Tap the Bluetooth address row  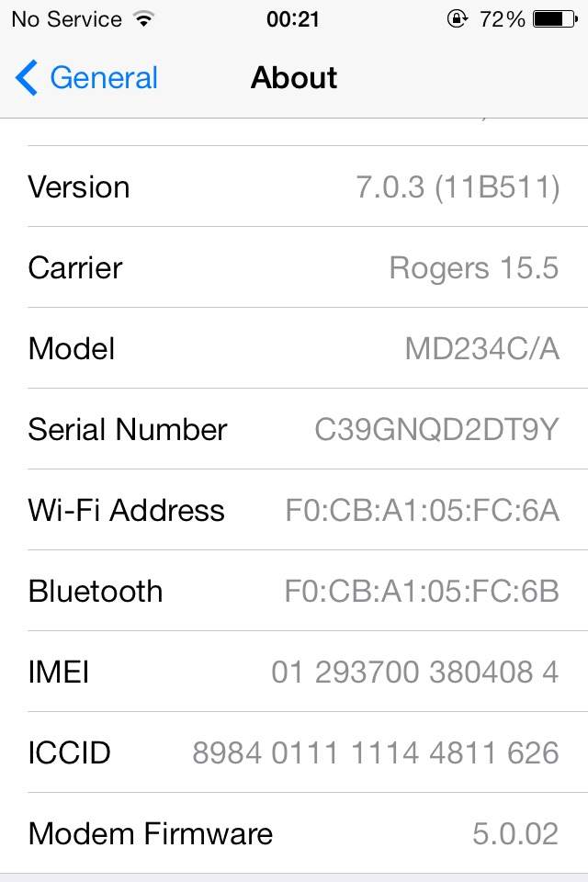click(x=294, y=591)
